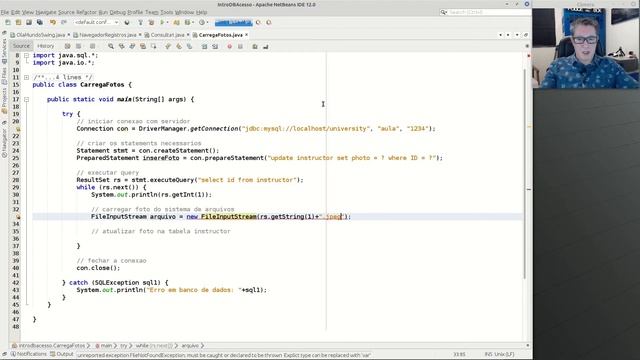Switch to NavegadorRegistros.java tab

pos(108,35)
